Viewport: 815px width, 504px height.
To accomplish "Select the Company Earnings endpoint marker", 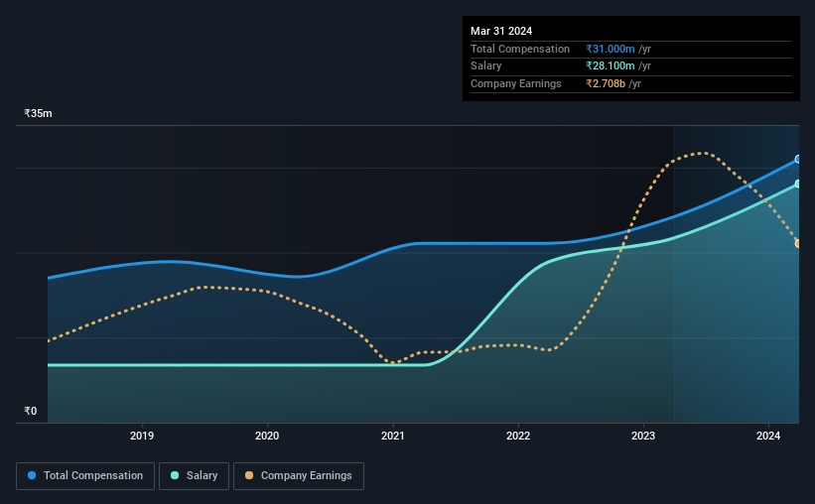I will (x=798, y=244).
